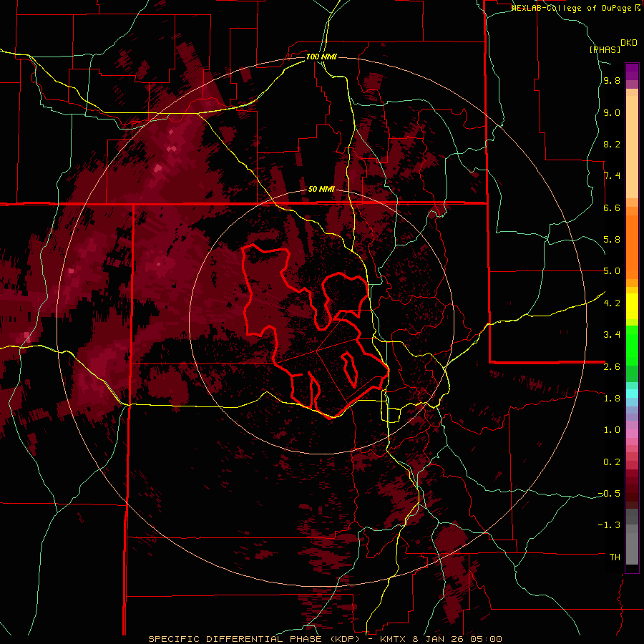Click the 8.2 value on the color scale
Screen dimensions: 644x644
point(612,145)
